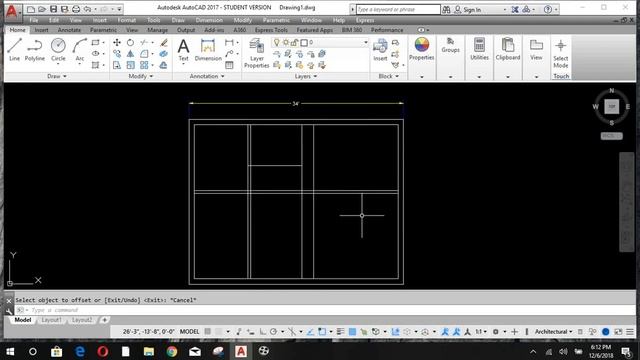Toggle Clean Screen in status bar

pyautogui.click(x=618, y=331)
